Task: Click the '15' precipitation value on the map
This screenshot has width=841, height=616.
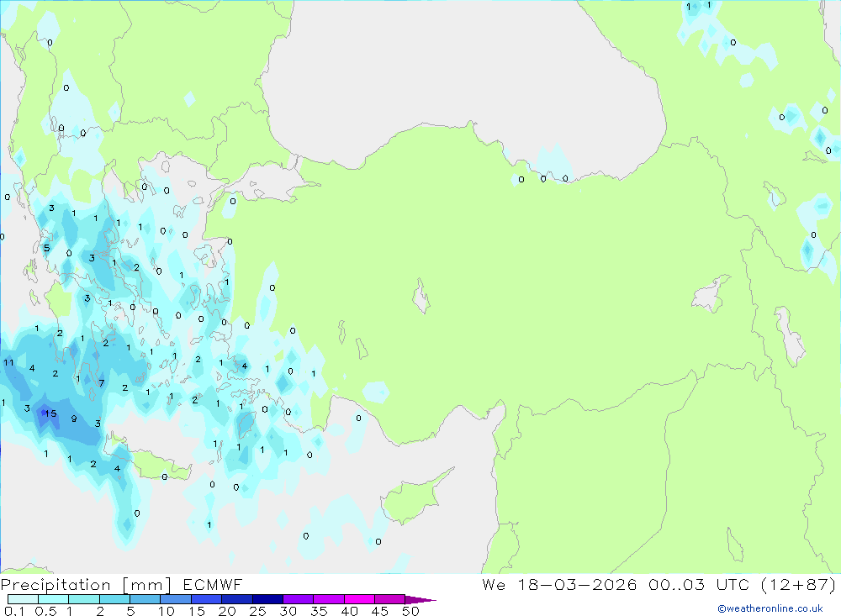Action: tap(50, 413)
